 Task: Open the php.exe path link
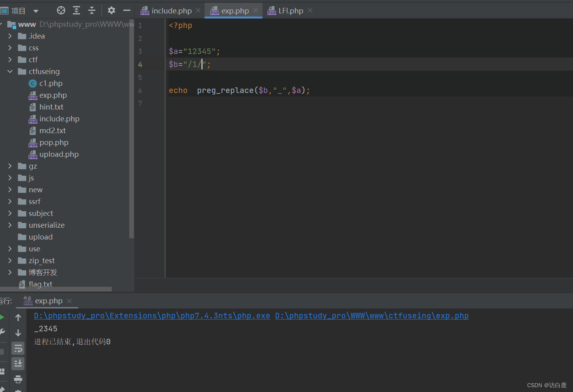click(x=152, y=316)
